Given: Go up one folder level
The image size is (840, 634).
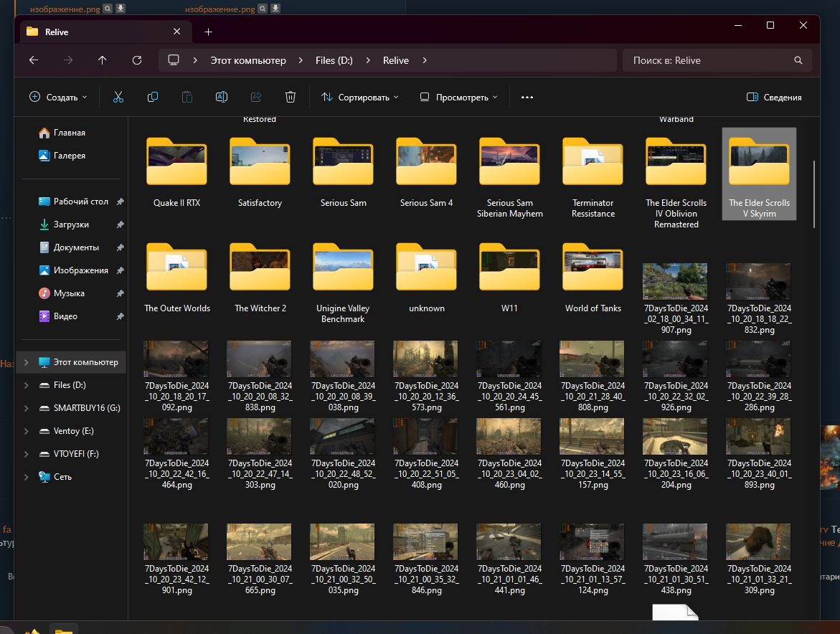Looking at the screenshot, I should 103,60.
